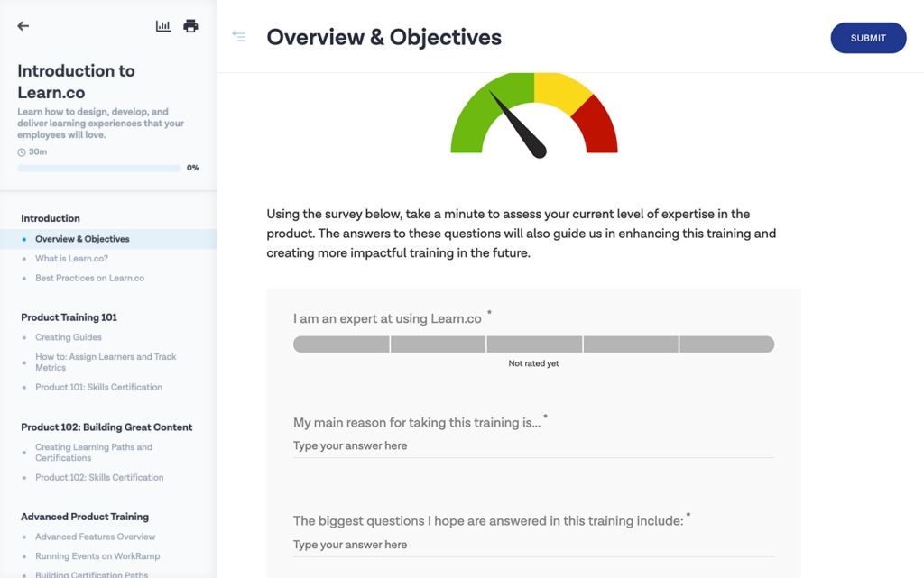Open the bar chart stats icon
The image size is (924, 578).
(x=163, y=26)
